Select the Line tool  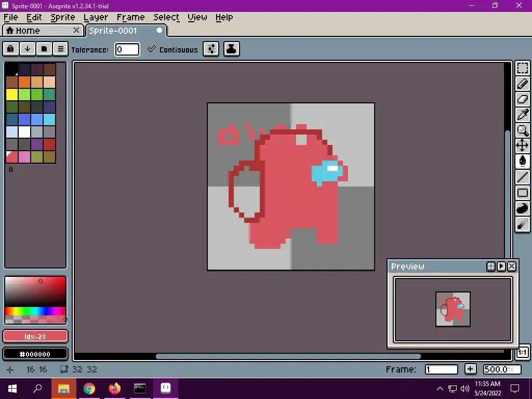coord(523,177)
